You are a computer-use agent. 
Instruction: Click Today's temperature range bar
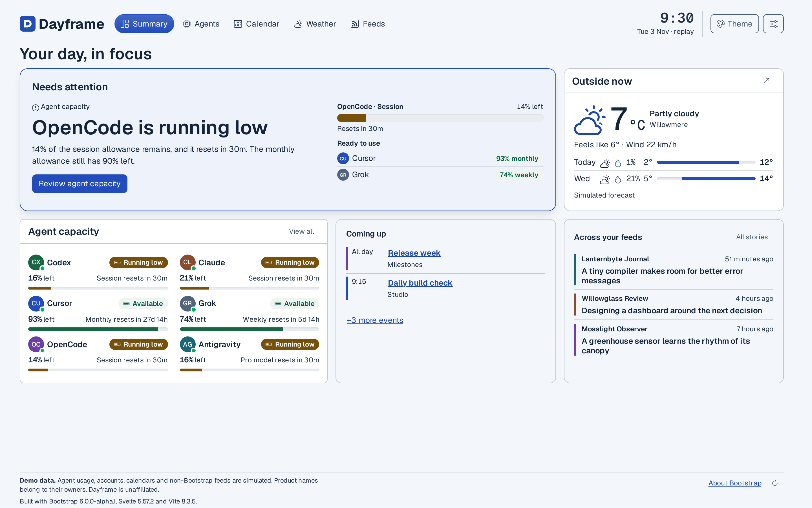tap(706, 162)
